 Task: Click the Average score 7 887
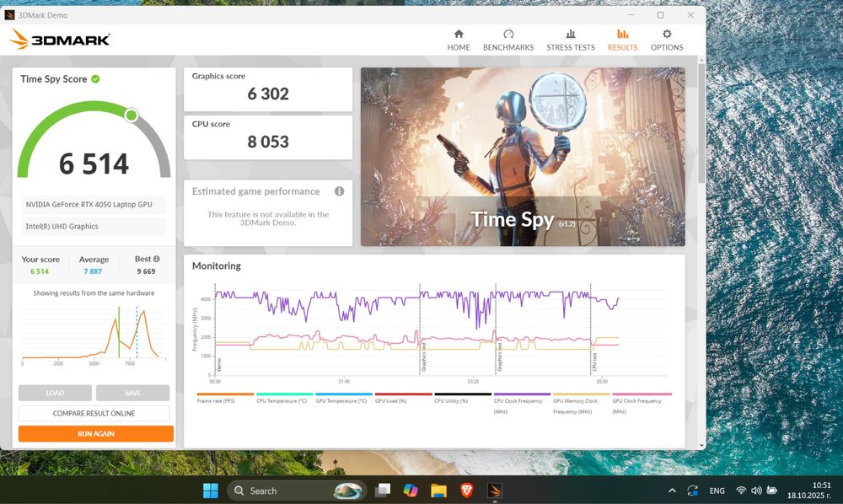coord(93,271)
